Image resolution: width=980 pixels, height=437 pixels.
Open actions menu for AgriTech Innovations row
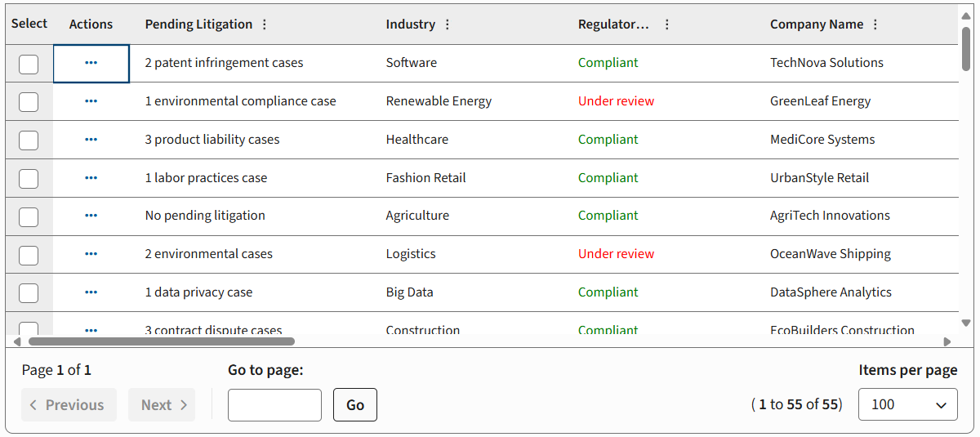pos(91,216)
